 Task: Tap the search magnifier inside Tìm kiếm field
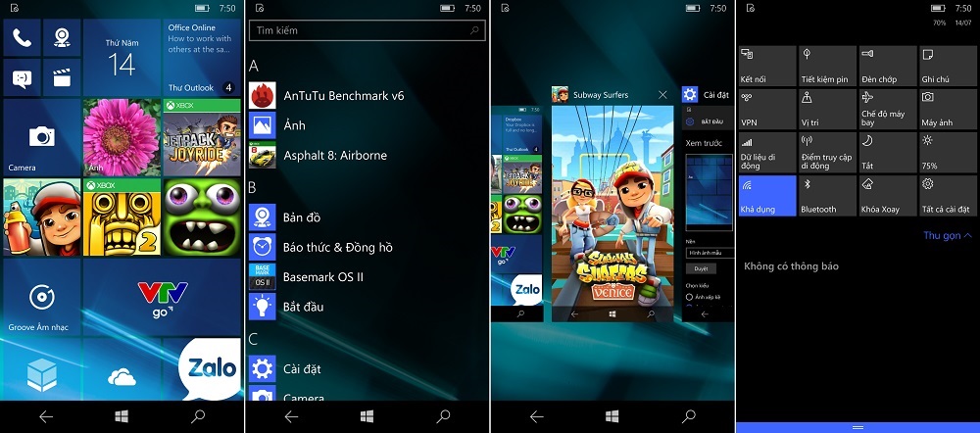pyautogui.click(x=474, y=30)
